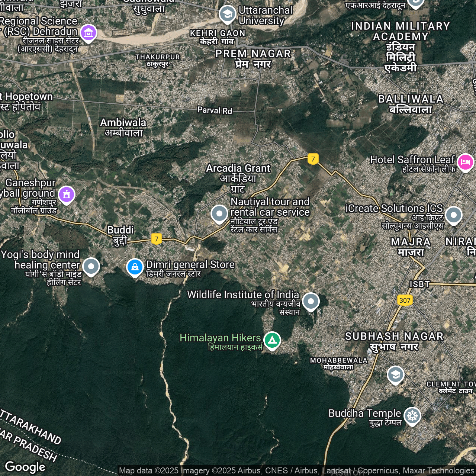The image size is (476, 476).
Task: Click the Dimri general Store shopping icon
Action: [x=135, y=267]
